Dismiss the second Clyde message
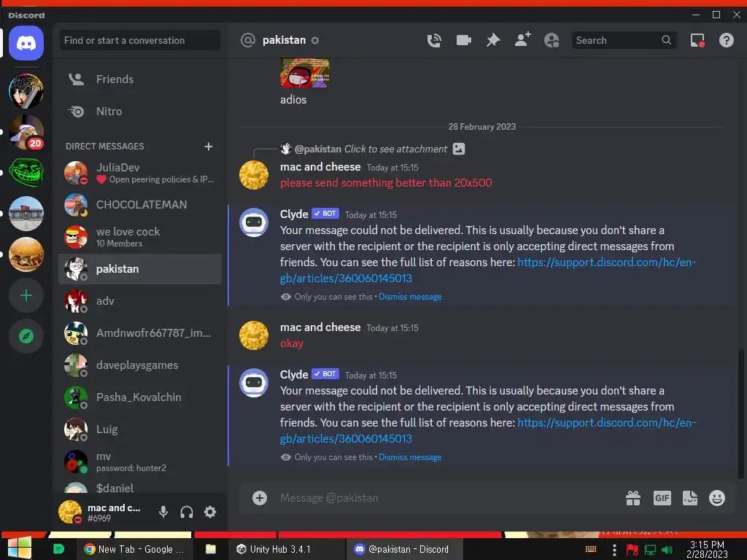This screenshot has width=747, height=560. (410, 457)
